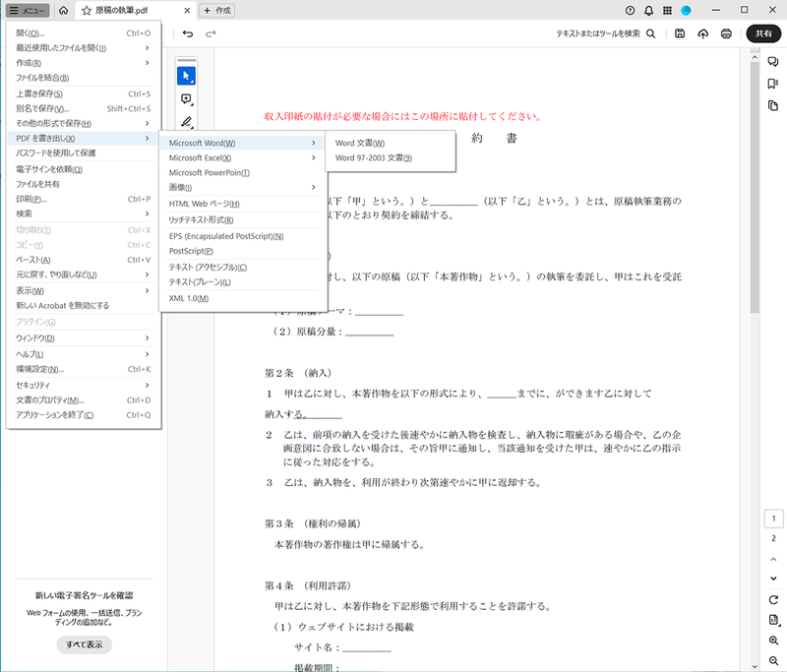This screenshot has width=787, height=672.
Task: Choose HTML Web ページ export
Action: click(243, 204)
